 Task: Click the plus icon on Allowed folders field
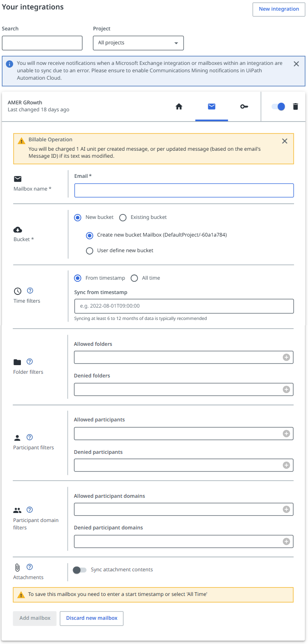pyautogui.click(x=286, y=357)
